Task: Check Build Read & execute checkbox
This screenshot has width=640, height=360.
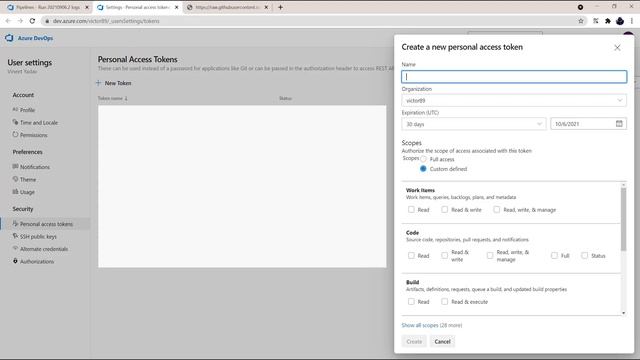Action: tap(444, 302)
